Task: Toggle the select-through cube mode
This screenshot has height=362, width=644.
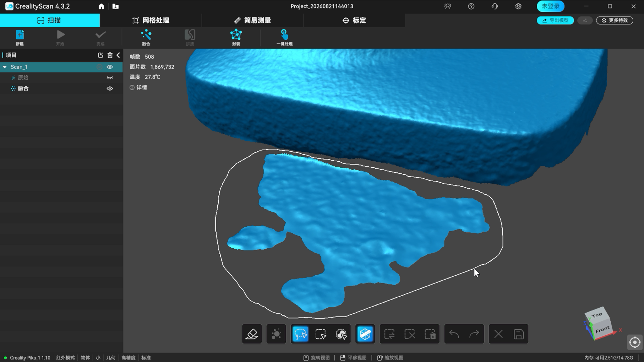Action: click(365, 334)
